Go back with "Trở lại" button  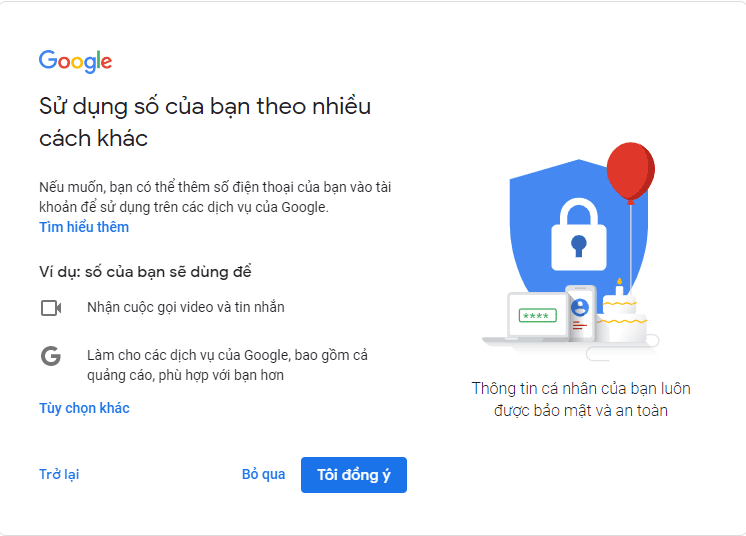click(59, 474)
